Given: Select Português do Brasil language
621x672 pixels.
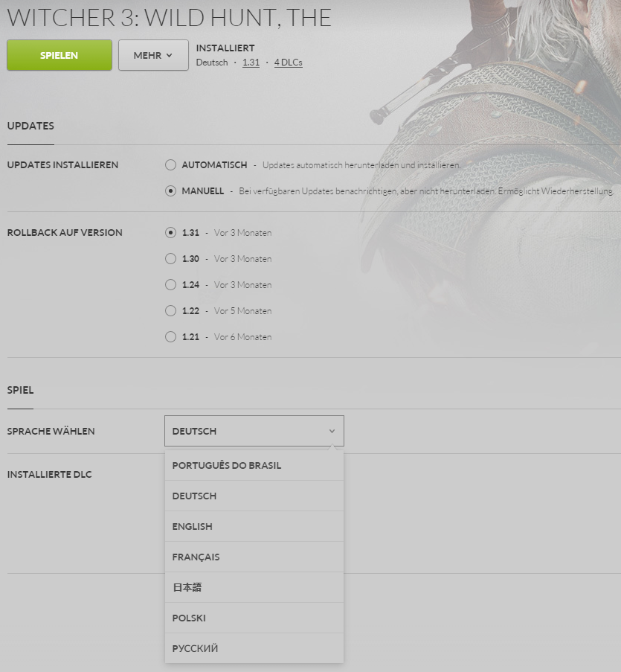Looking at the screenshot, I should coord(254,465).
